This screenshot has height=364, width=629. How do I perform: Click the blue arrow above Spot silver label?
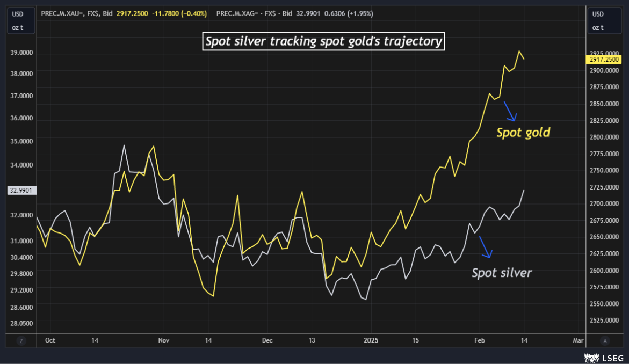pyautogui.click(x=485, y=247)
